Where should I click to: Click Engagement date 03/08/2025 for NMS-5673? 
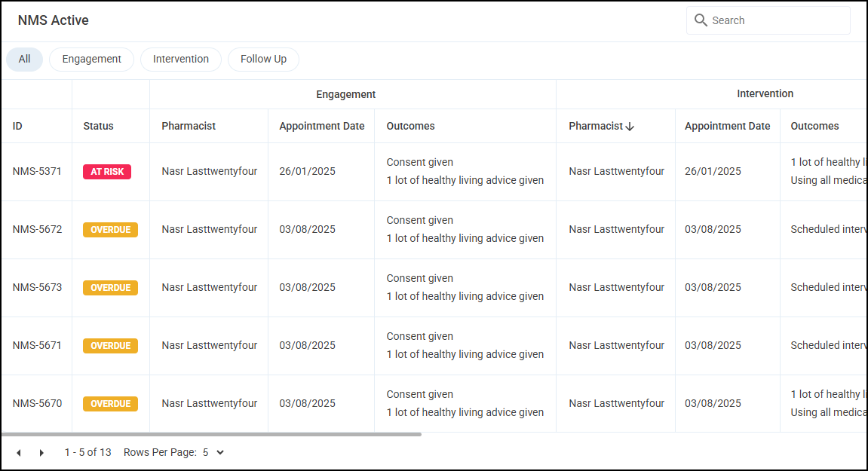(x=307, y=288)
